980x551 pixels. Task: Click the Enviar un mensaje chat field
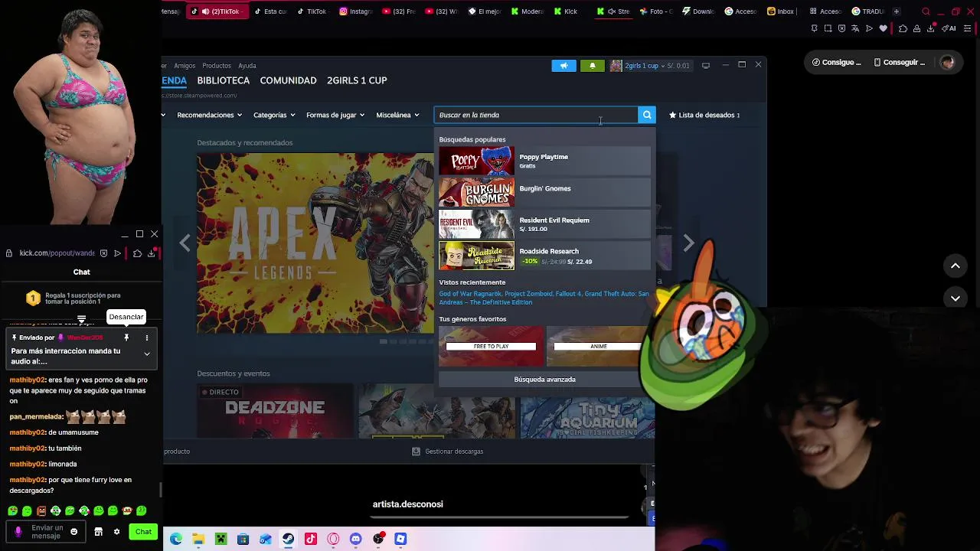[47, 532]
